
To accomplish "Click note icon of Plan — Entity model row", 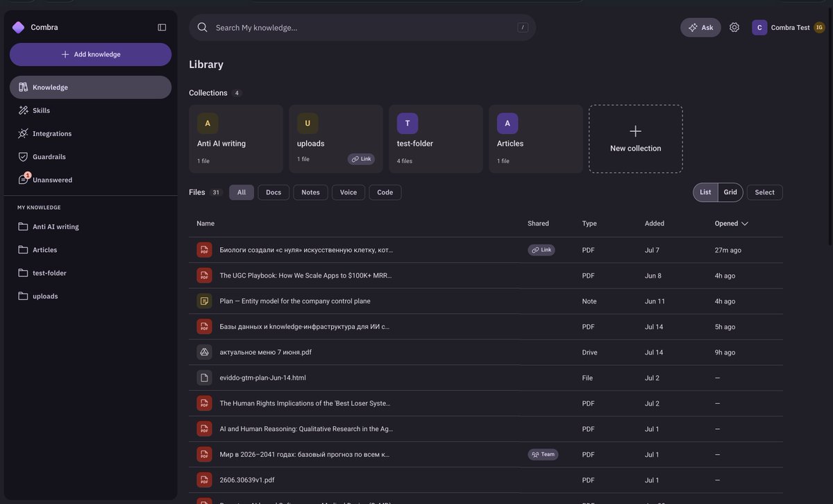I will click(204, 301).
